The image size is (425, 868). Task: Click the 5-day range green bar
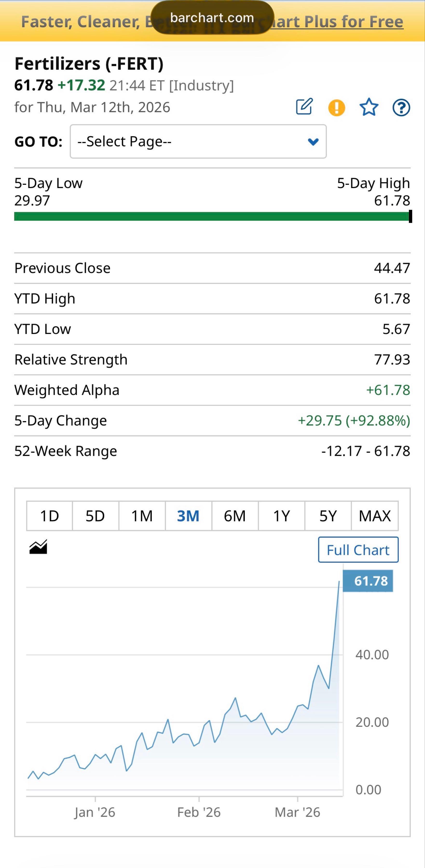pos(212,216)
